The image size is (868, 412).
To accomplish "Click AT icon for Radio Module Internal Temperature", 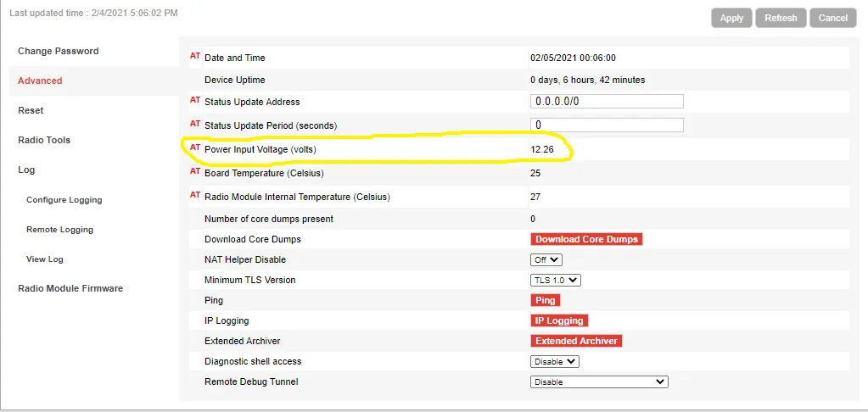I will pos(195,195).
